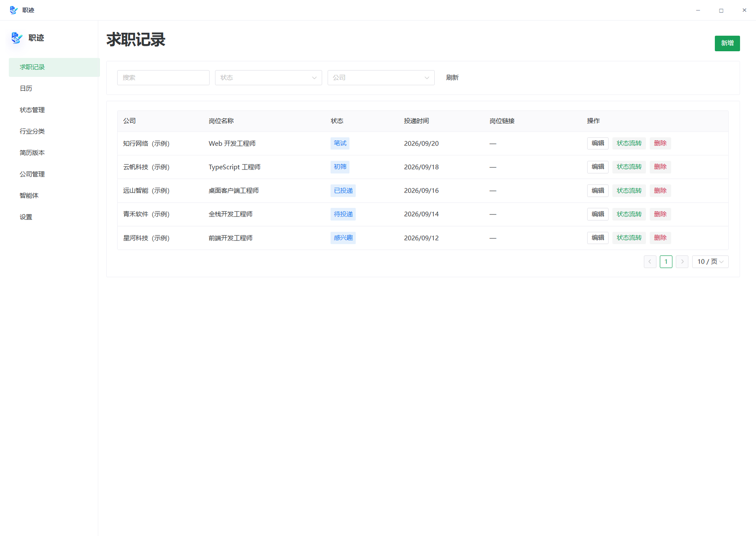
Task: Delete the 知行网络 record
Action: pos(660,143)
